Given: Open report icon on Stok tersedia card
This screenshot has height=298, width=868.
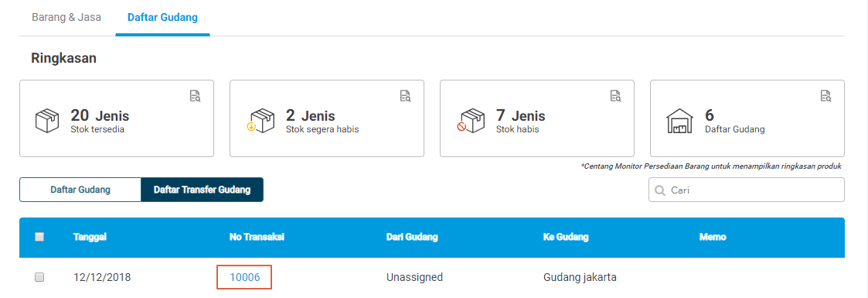Looking at the screenshot, I should tap(195, 96).
